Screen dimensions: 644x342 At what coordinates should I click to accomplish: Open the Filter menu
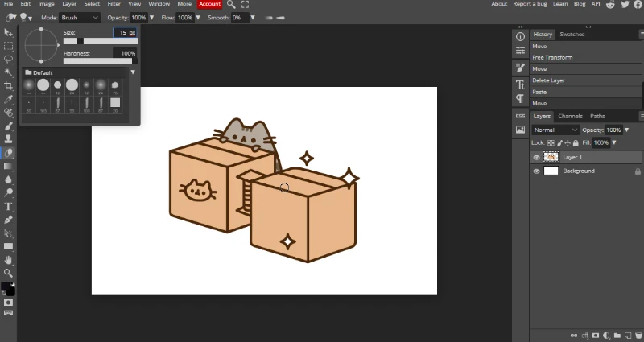(x=114, y=4)
